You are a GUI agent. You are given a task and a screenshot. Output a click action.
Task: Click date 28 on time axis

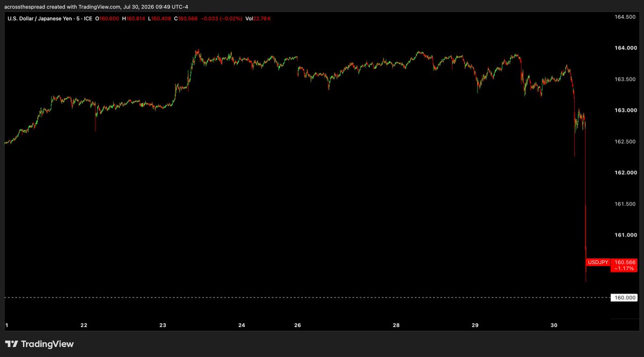396,325
